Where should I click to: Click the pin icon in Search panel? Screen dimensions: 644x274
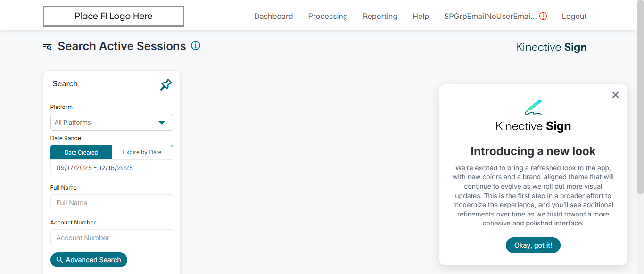click(165, 85)
